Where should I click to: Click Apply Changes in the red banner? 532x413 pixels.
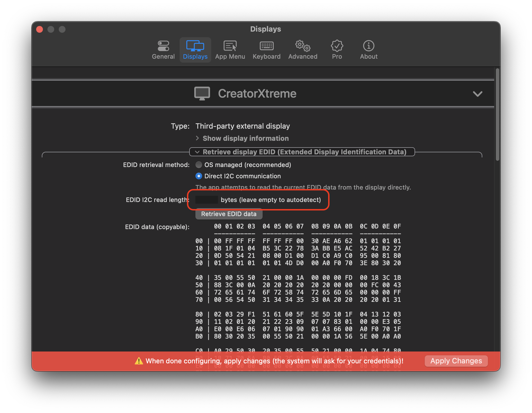click(456, 361)
